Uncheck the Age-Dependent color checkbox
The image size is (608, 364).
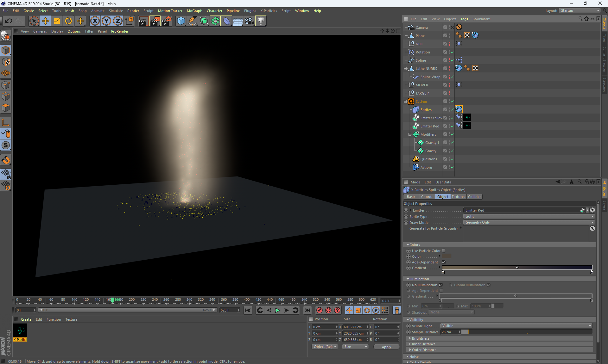444,262
